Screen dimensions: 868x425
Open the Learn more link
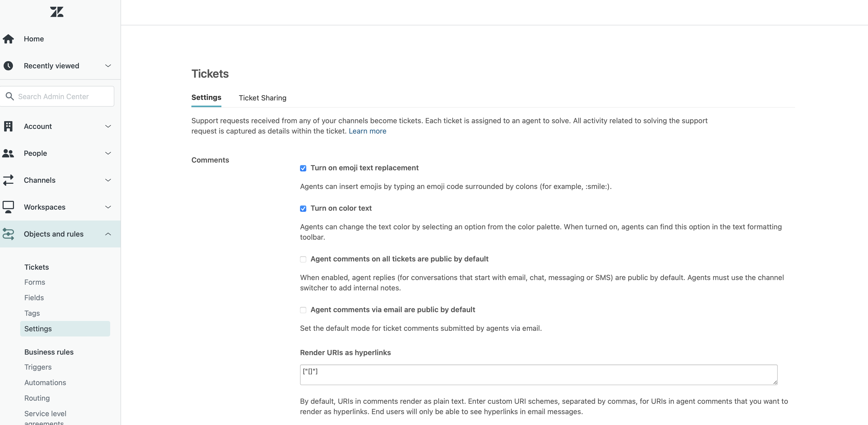pos(367,131)
